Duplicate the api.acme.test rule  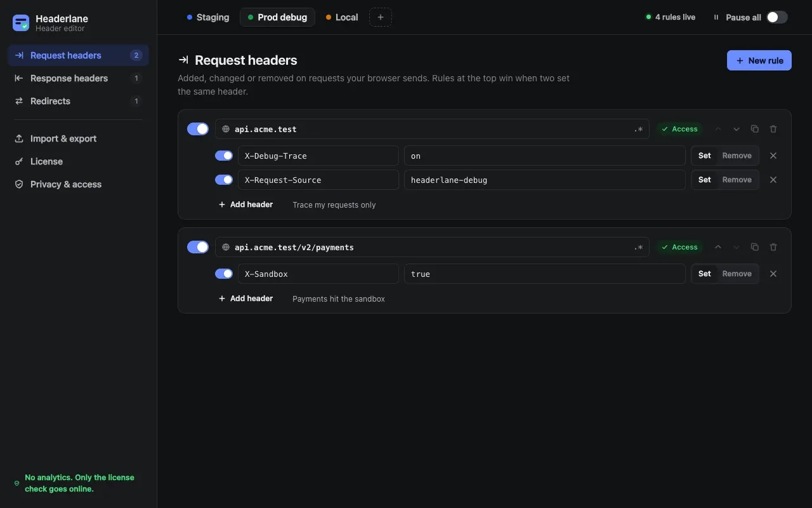pos(755,129)
